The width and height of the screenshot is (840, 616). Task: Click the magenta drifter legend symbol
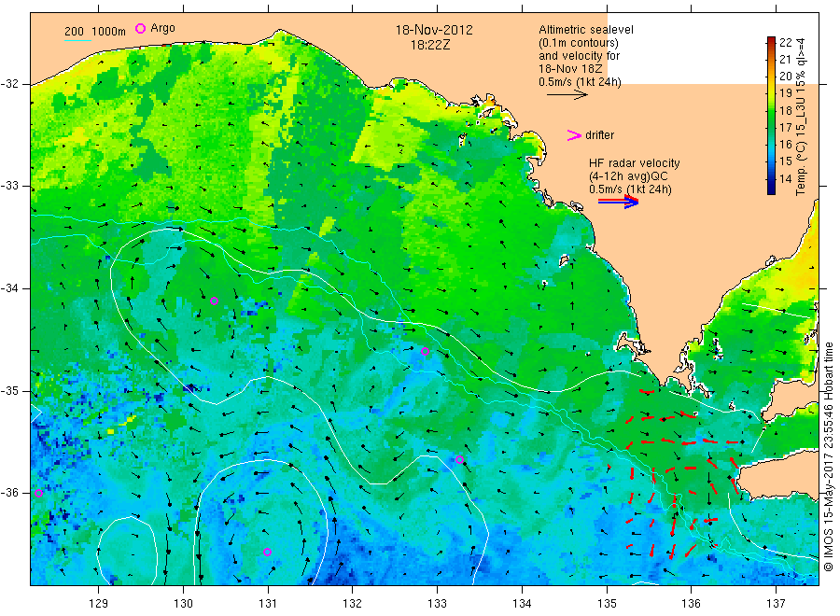click(574, 135)
